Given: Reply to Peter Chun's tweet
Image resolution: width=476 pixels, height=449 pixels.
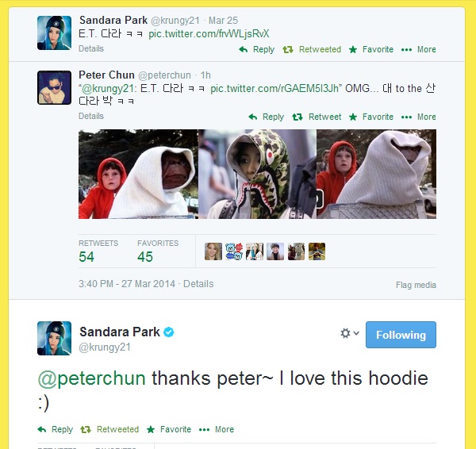Looking at the screenshot, I should (266, 117).
